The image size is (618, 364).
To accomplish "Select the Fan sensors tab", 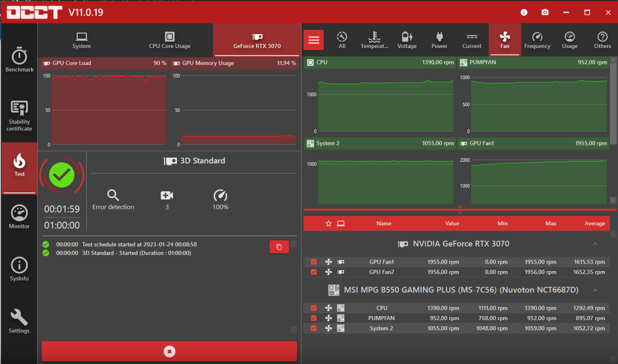I will coord(505,40).
